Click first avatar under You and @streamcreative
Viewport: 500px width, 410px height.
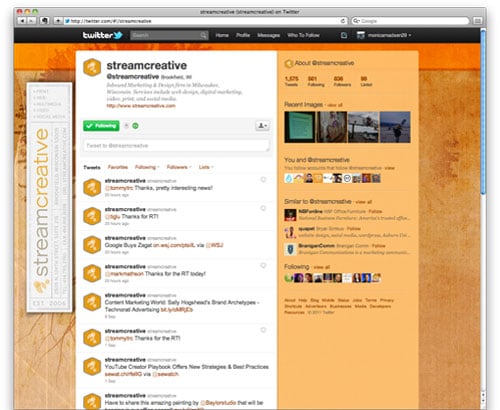[x=289, y=178]
